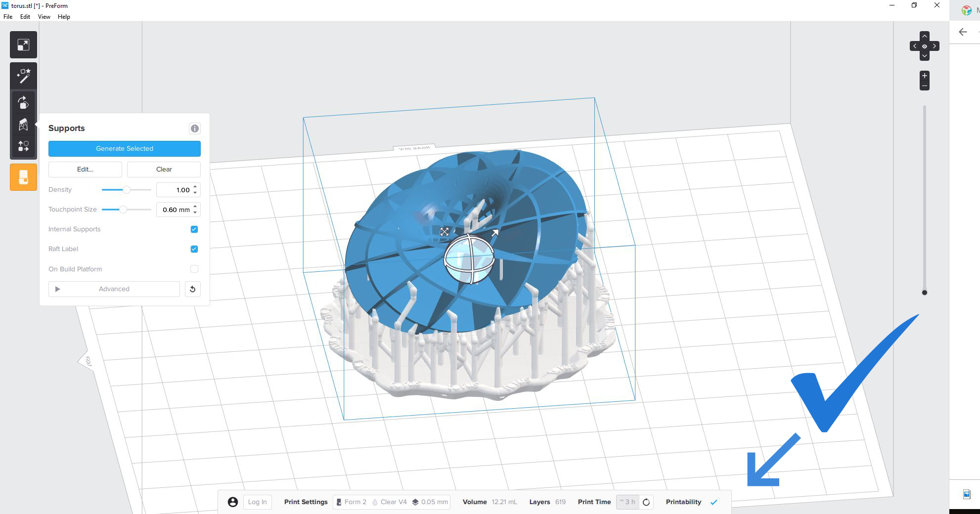The height and width of the screenshot is (514, 980).
Task: Click the orange printer job button
Action: point(23,177)
